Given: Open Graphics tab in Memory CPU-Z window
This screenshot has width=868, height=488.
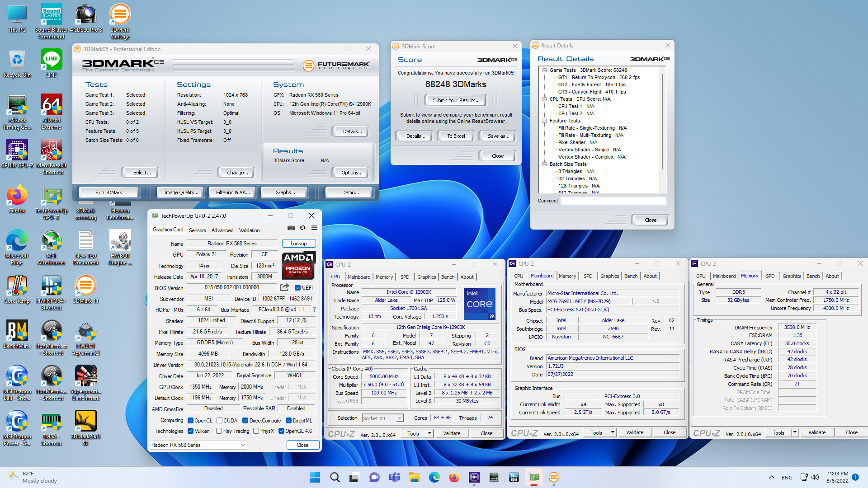Looking at the screenshot, I should [x=792, y=276].
